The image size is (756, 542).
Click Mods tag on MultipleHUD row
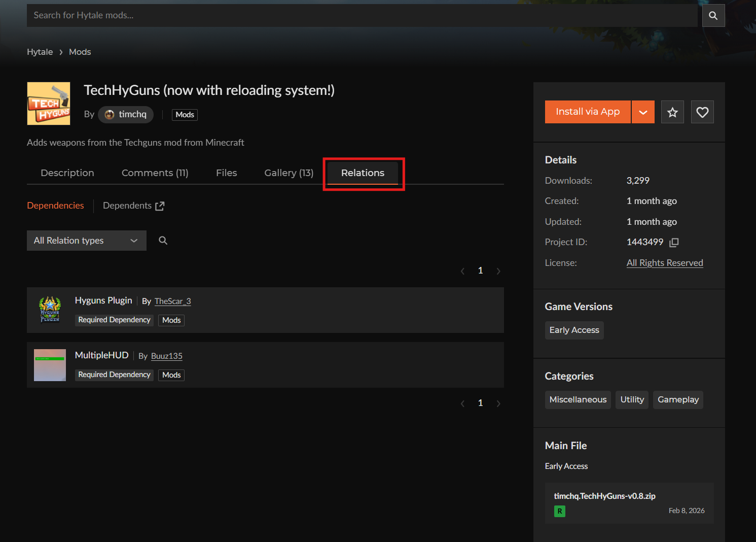pos(171,375)
